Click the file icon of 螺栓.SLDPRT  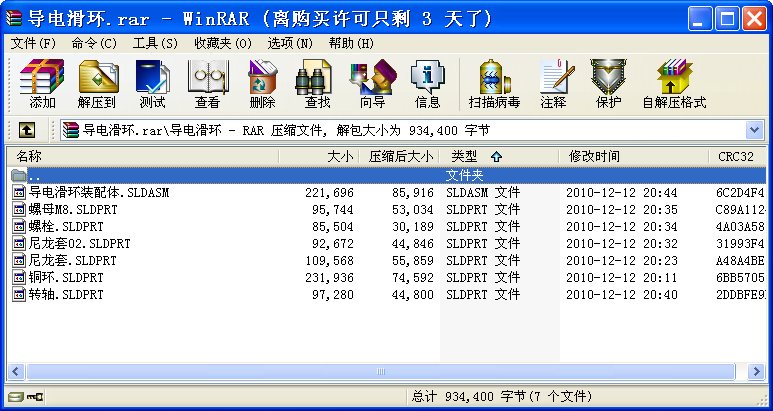pyautogui.click(x=19, y=226)
